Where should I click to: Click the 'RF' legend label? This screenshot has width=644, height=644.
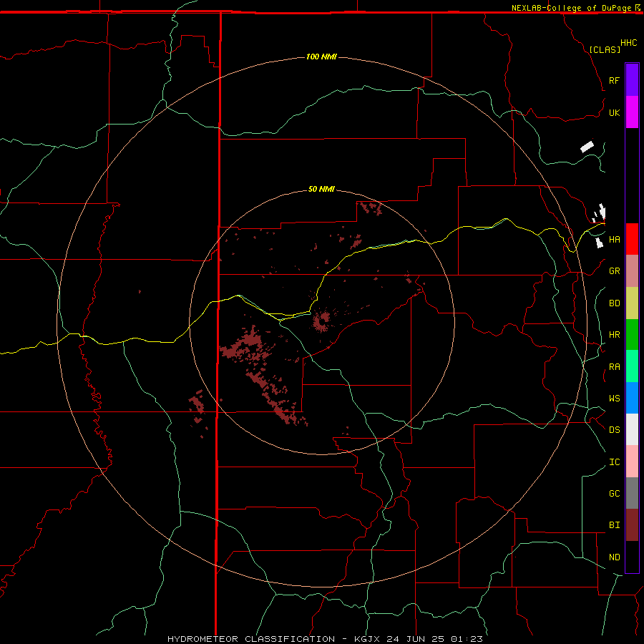coord(614,81)
